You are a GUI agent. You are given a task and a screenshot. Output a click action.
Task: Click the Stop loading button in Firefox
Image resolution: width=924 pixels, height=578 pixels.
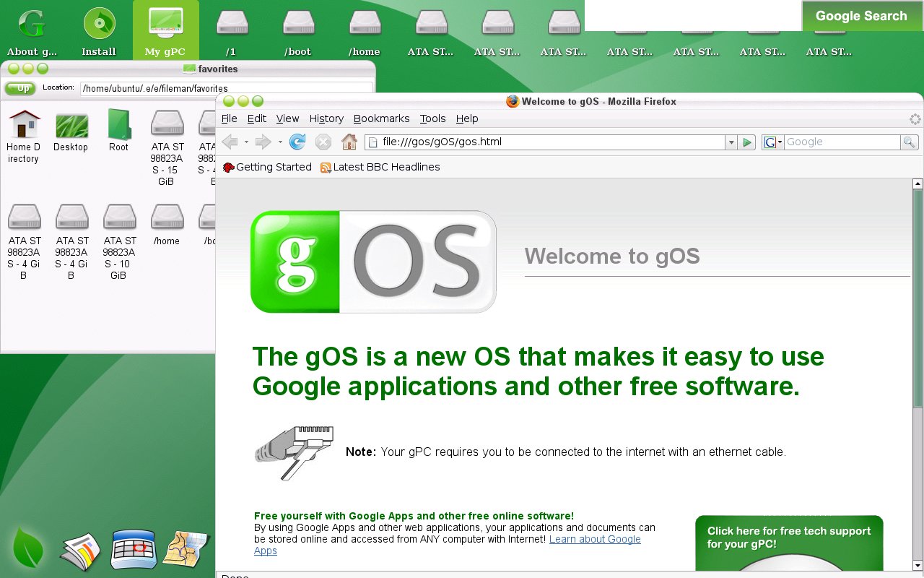click(x=323, y=142)
